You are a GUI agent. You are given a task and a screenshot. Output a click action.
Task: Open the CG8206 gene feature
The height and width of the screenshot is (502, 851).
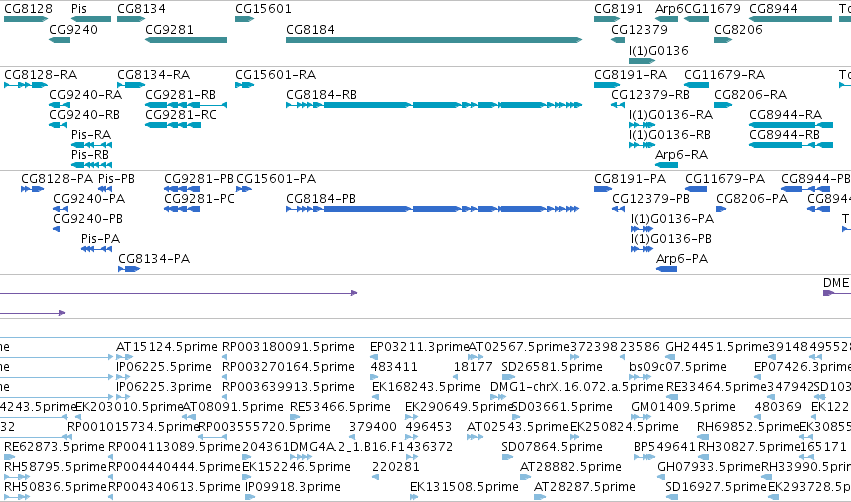(x=723, y=40)
